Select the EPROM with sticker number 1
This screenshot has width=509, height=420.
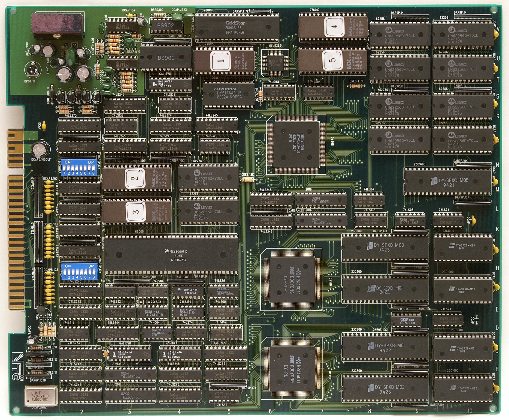tap(224, 62)
